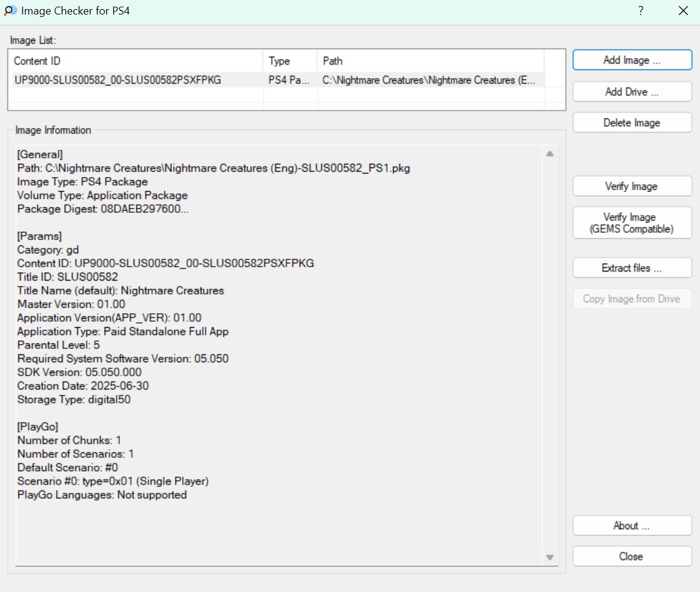Image resolution: width=700 pixels, height=592 pixels.
Task: Delete the selected image with Delete Image
Action: pyautogui.click(x=632, y=123)
